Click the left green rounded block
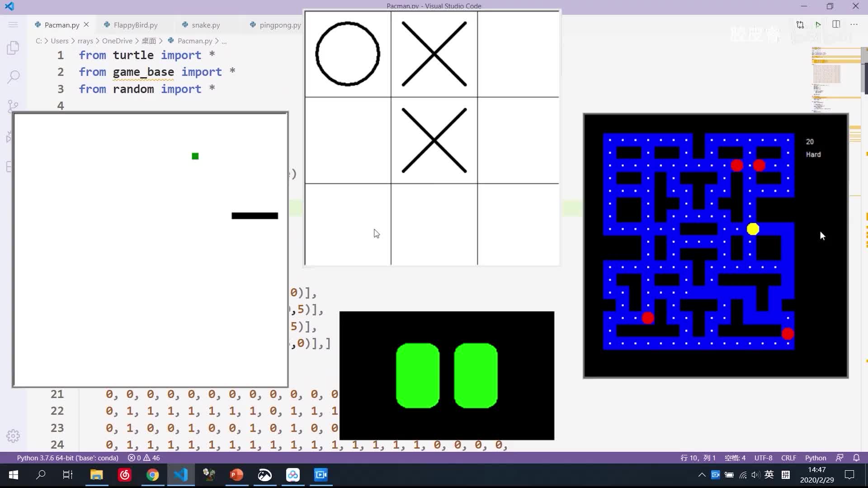The height and width of the screenshot is (488, 868). pos(418,375)
